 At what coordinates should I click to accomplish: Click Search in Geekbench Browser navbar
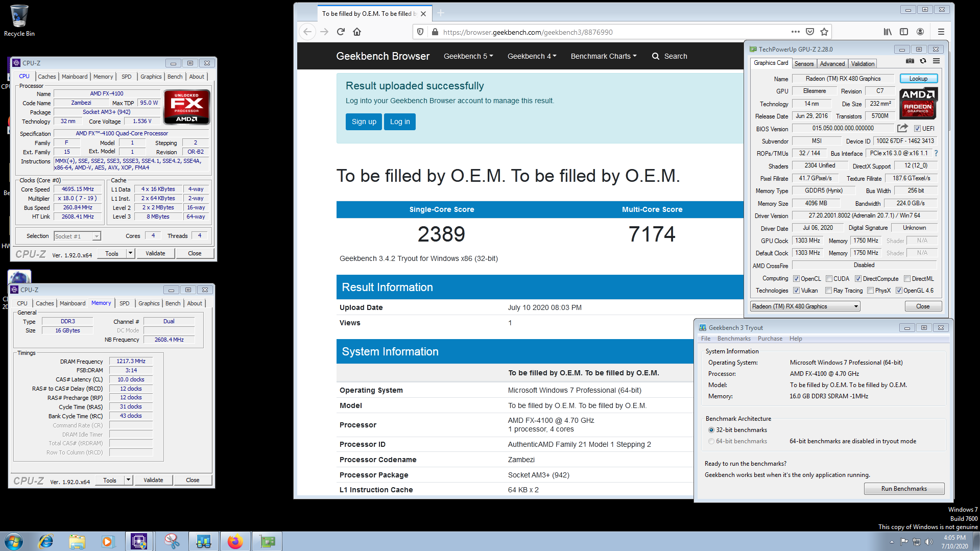point(670,56)
